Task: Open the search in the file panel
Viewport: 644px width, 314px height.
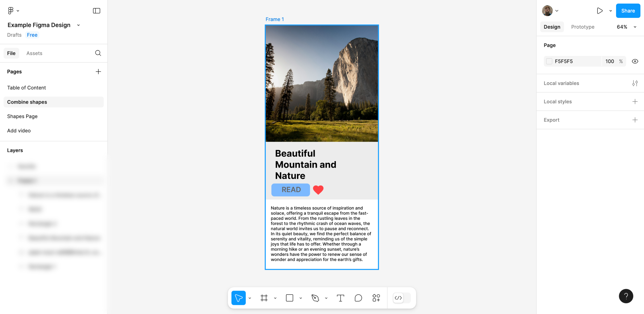Action: tap(98, 53)
